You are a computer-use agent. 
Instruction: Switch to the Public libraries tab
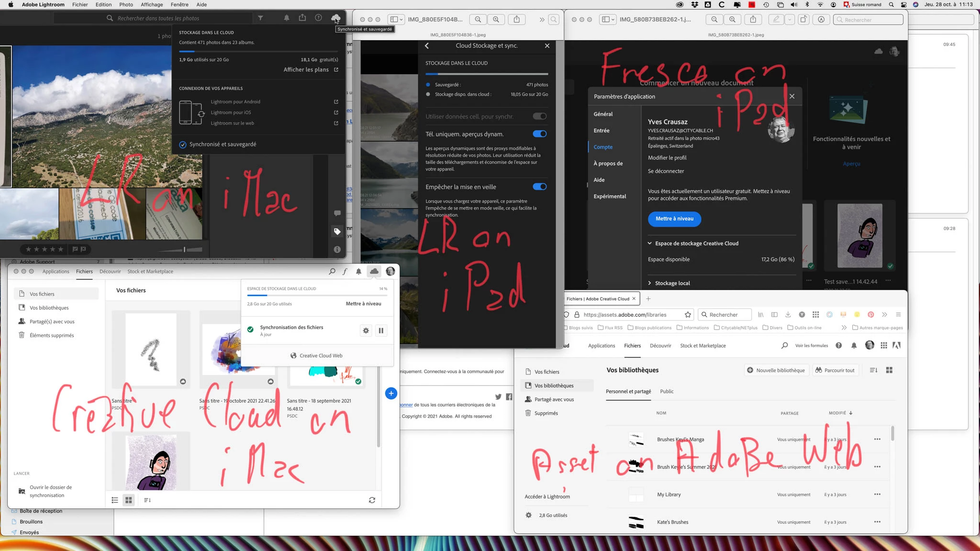(667, 391)
